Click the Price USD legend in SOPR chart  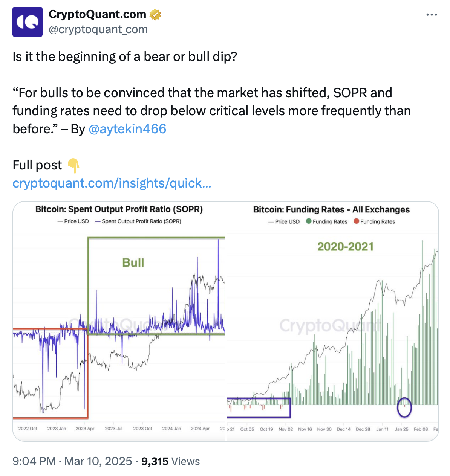[x=73, y=221]
